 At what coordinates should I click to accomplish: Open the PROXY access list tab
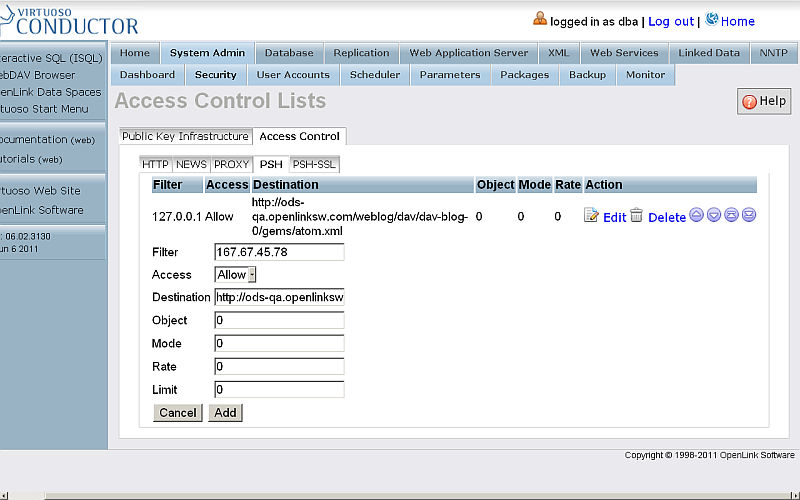[x=232, y=164]
